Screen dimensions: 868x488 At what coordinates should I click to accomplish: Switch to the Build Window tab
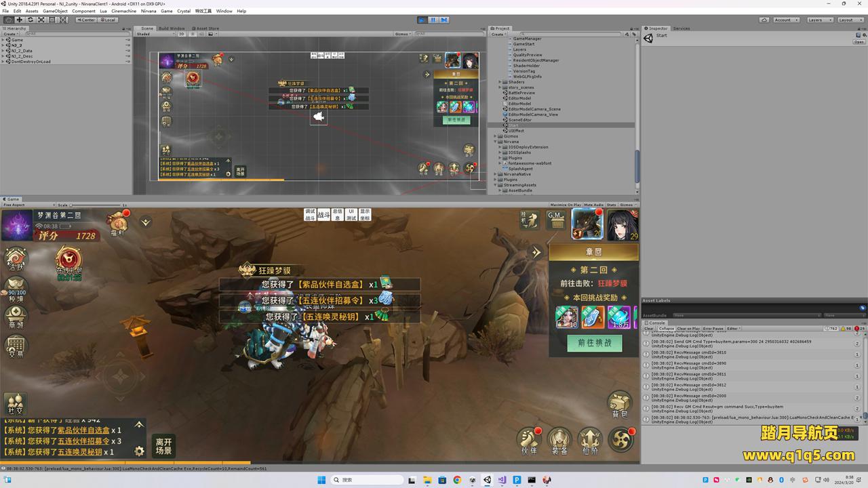172,28
